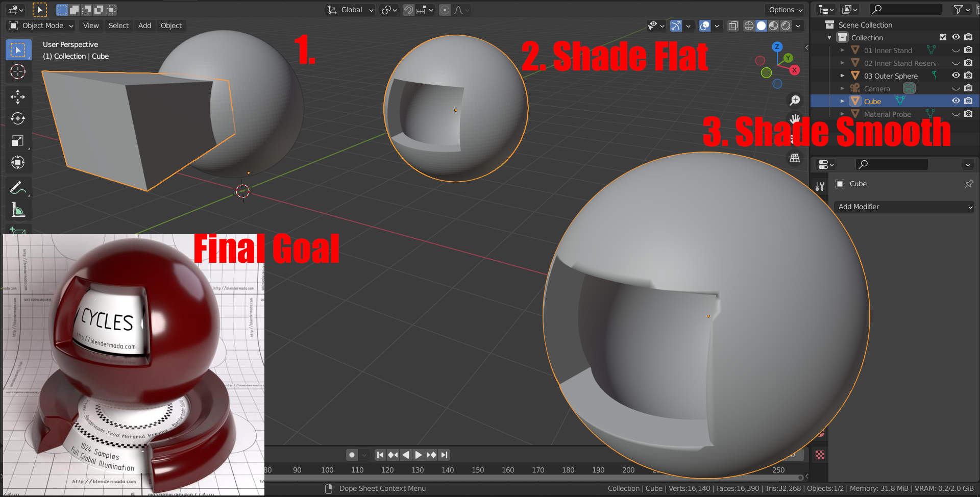Toggle viewport gizmos display
The width and height of the screenshot is (980, 497).
pyautogui.click(x=676, y=26)
